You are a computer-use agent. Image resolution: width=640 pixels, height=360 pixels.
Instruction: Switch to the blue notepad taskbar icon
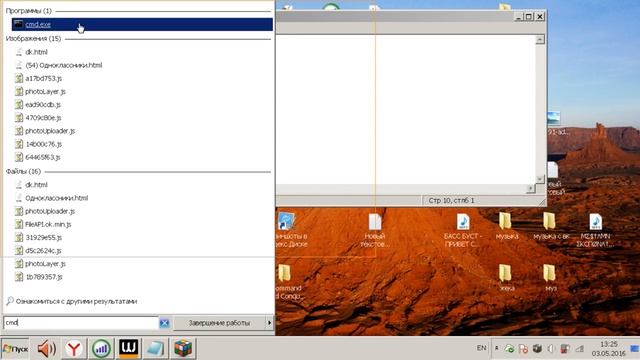click(x=155, y=349)
